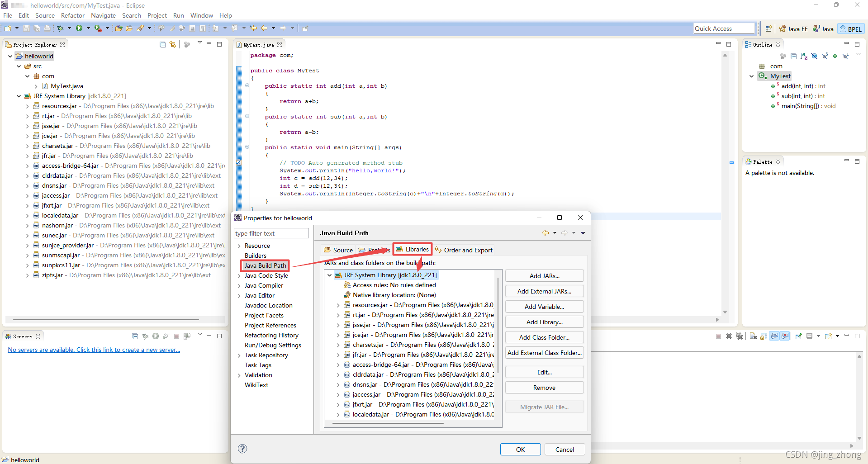
Task: Toggle Focus on Active Task in Project Explorer
Action: click(187, 44)
